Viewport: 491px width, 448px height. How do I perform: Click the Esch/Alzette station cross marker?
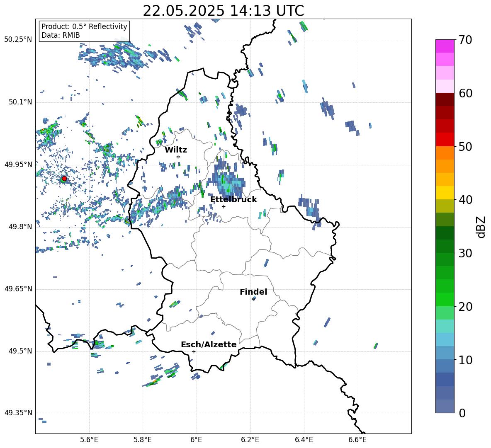point(194,351)
